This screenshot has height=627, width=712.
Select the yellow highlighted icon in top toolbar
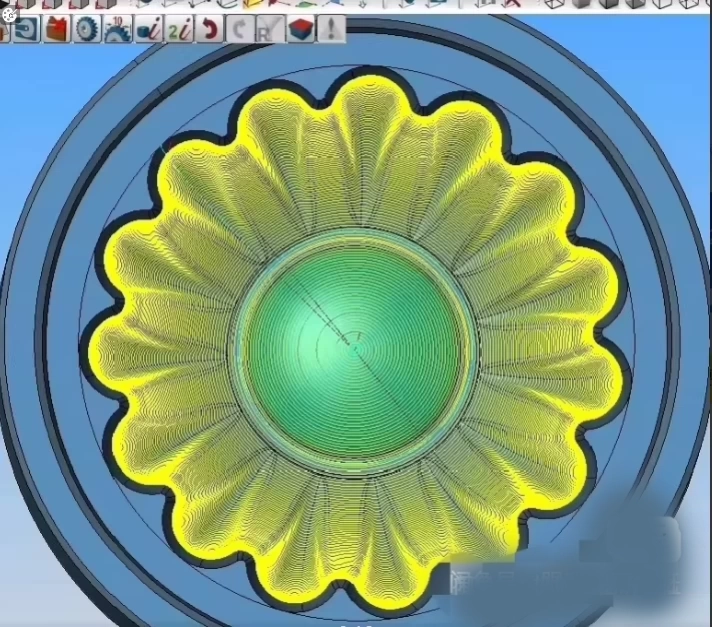point(254,4)
